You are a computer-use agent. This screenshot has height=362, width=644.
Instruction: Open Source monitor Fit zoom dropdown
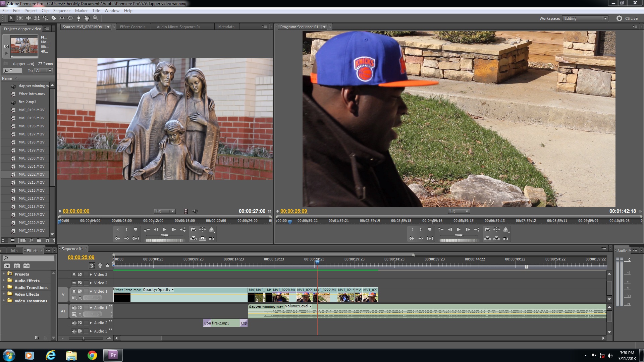165,211
